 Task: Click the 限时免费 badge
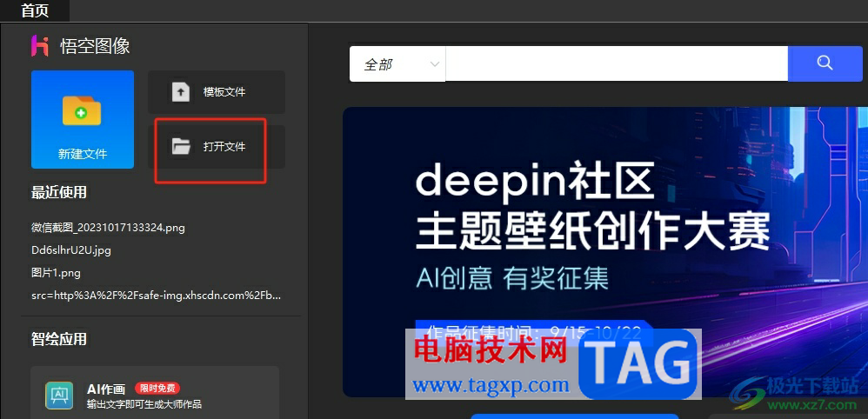pos(157,388)
